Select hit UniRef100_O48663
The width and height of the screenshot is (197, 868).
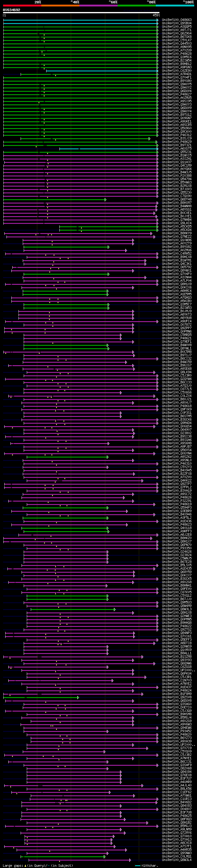pyautogui.click(x=177, y=20)
